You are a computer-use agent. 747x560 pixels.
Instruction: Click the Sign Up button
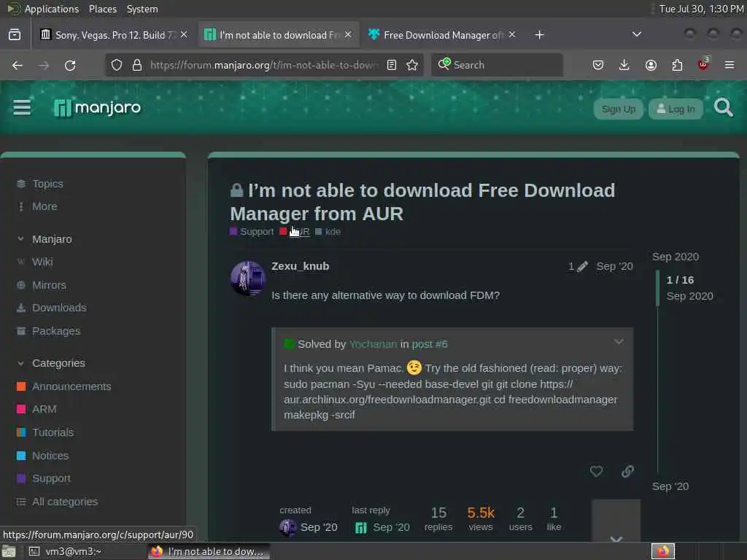(x=619, y=109)
